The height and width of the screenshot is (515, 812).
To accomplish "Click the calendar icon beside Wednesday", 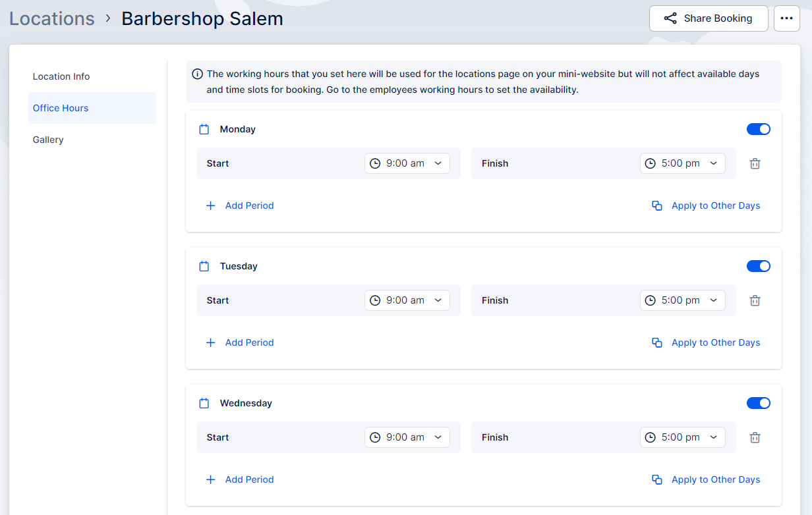I will point(204,403).
